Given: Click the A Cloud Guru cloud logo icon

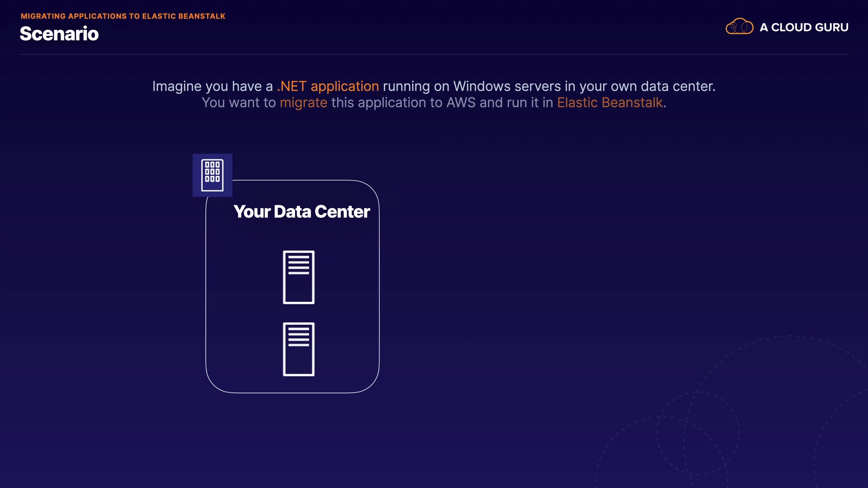Looking at the screenshot, I should [x=739, y=27].
